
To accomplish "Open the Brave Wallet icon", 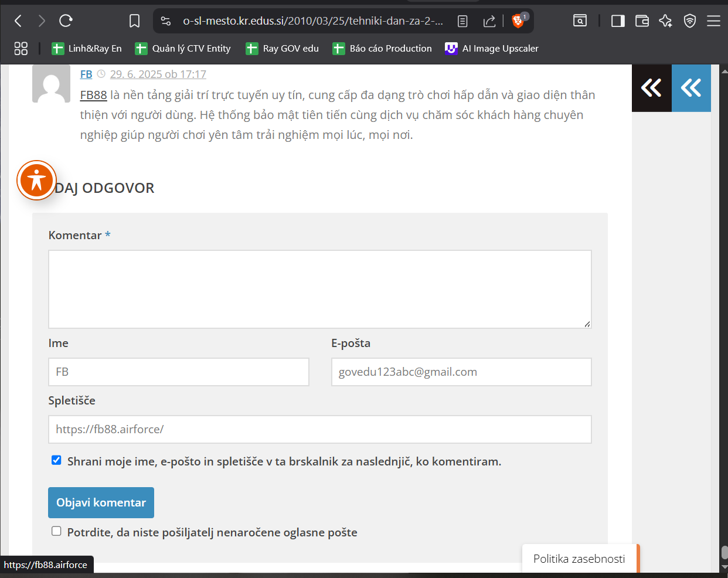I will (642, 21).
